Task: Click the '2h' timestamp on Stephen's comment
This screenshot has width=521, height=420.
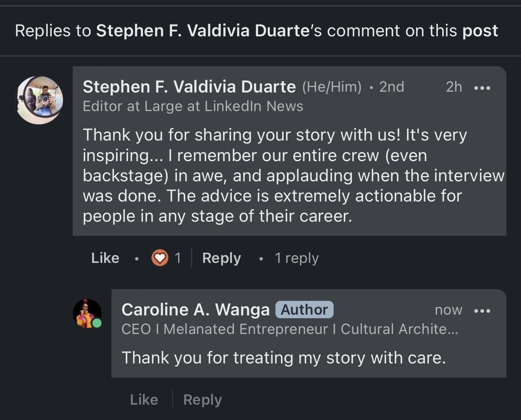Action: (x=454, y=87)
